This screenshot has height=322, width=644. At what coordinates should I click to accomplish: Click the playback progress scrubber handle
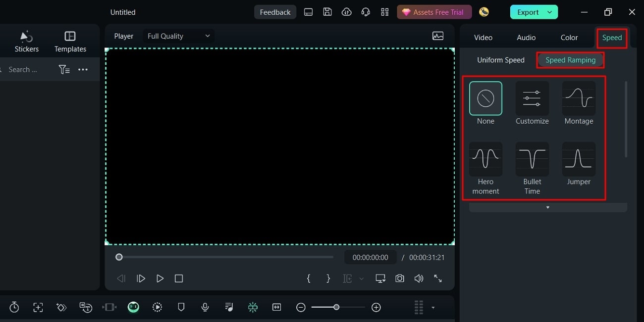click(119, 257)
